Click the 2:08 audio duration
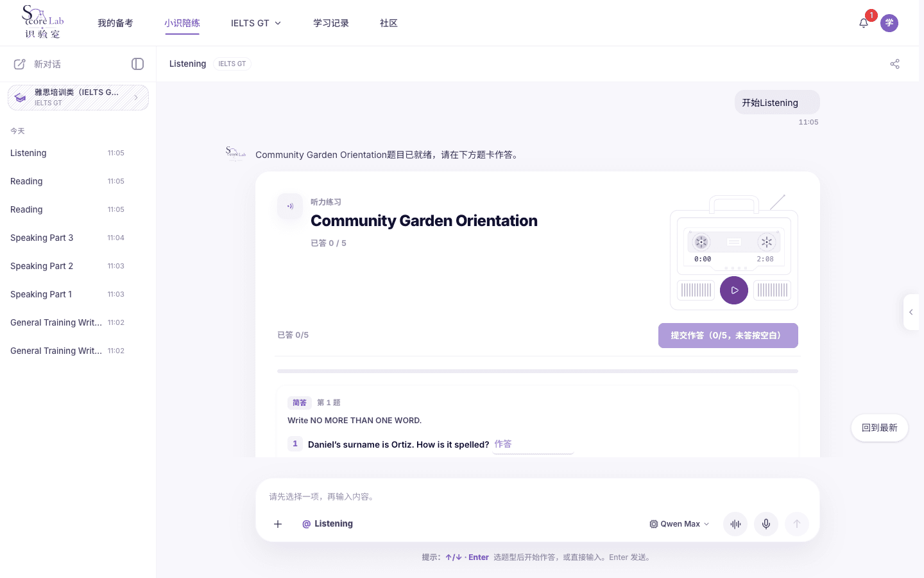Screen dimensions: 924x578 (765, 259)
